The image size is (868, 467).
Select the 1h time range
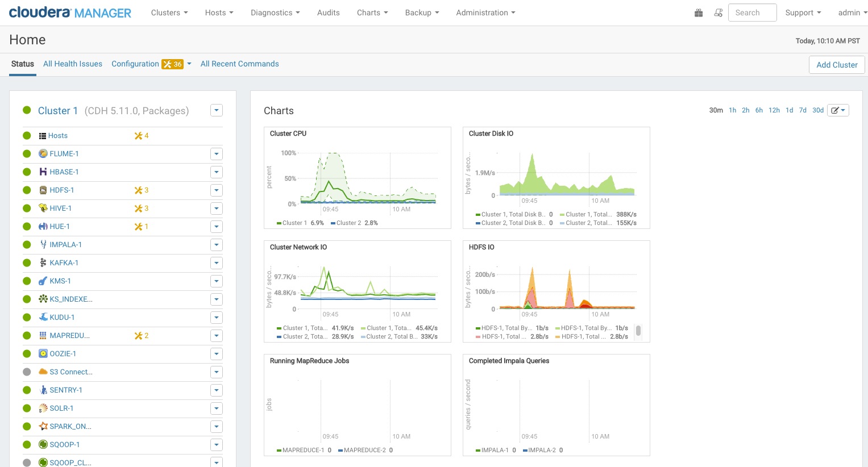click(732, 110)
